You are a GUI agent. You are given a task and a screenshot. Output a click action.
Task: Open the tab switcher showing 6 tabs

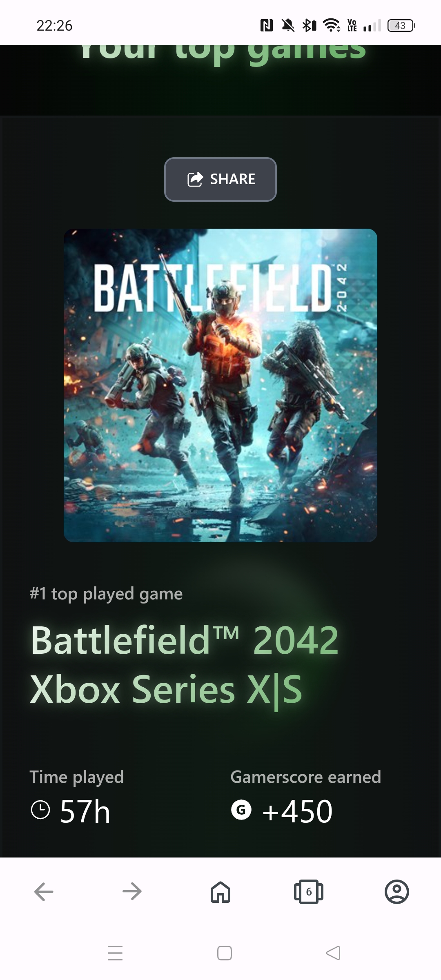click(309, 892)
